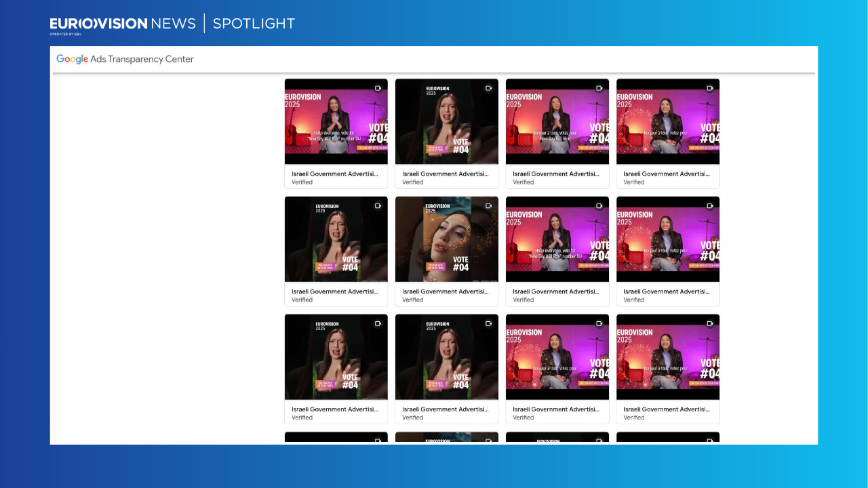Click the video icon on the second row, first ad card
This screenshot has width=868, height=488.
(378, 205)
